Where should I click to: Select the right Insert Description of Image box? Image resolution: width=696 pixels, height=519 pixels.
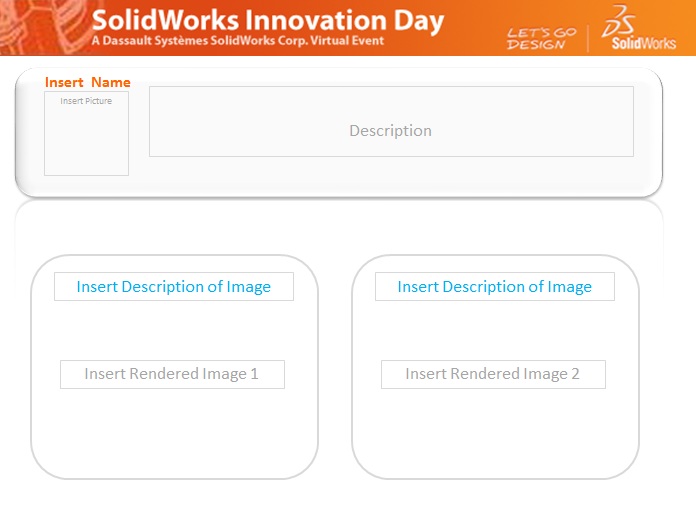coord(495,287)
